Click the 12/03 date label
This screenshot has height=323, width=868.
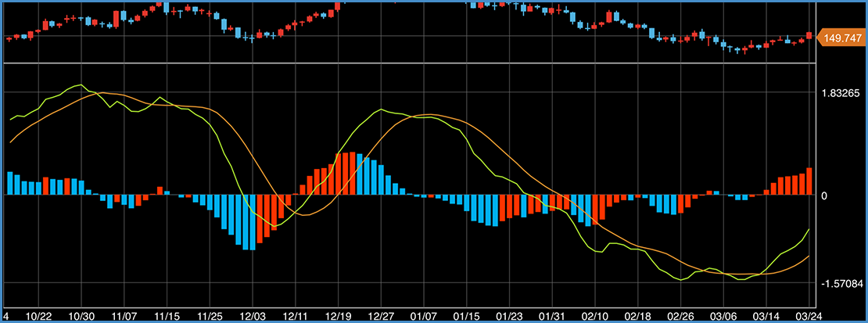click(253, 316)
